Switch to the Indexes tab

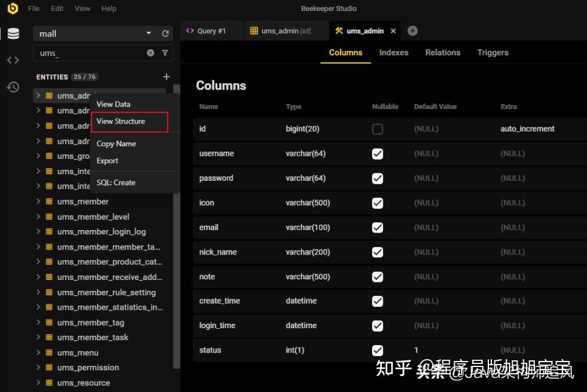(394, 53)
